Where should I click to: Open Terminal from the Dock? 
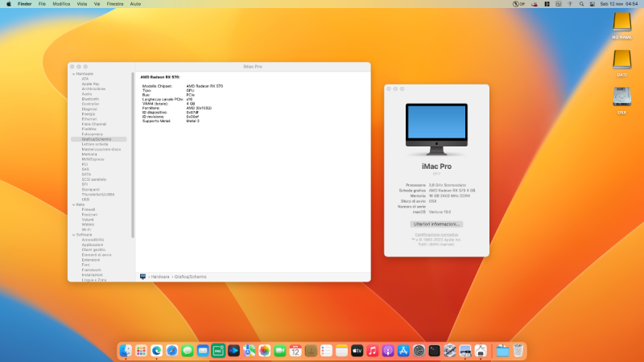434,351
